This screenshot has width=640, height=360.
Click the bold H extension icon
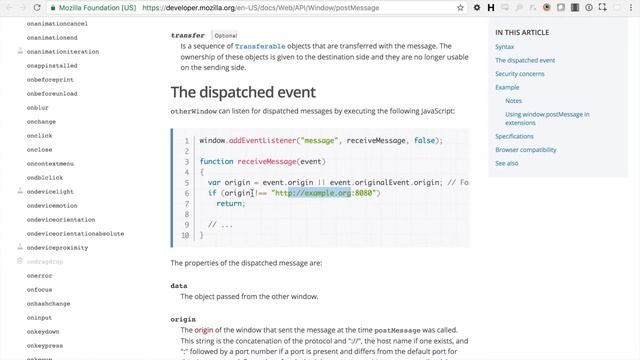(491, 7)
